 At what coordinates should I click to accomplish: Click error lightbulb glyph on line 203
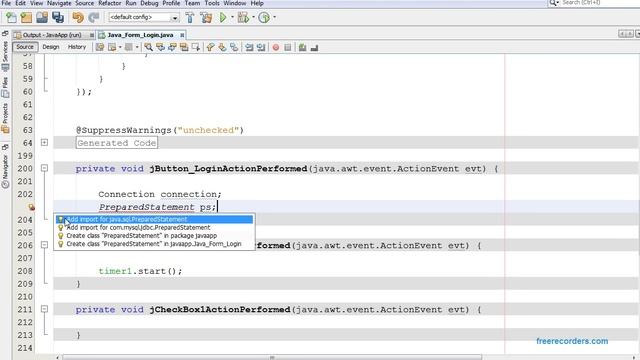pos(31,207)
